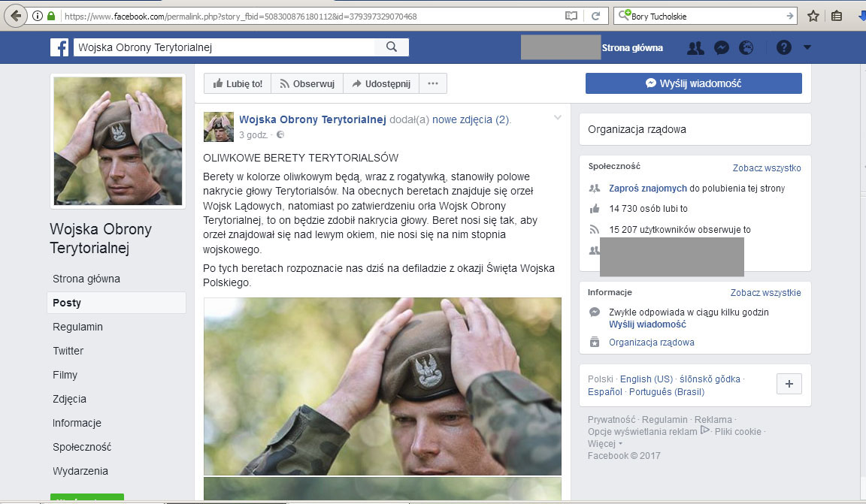Switch language to English (US)
This screenshot has height=504, width=866.
pos(646,379)
